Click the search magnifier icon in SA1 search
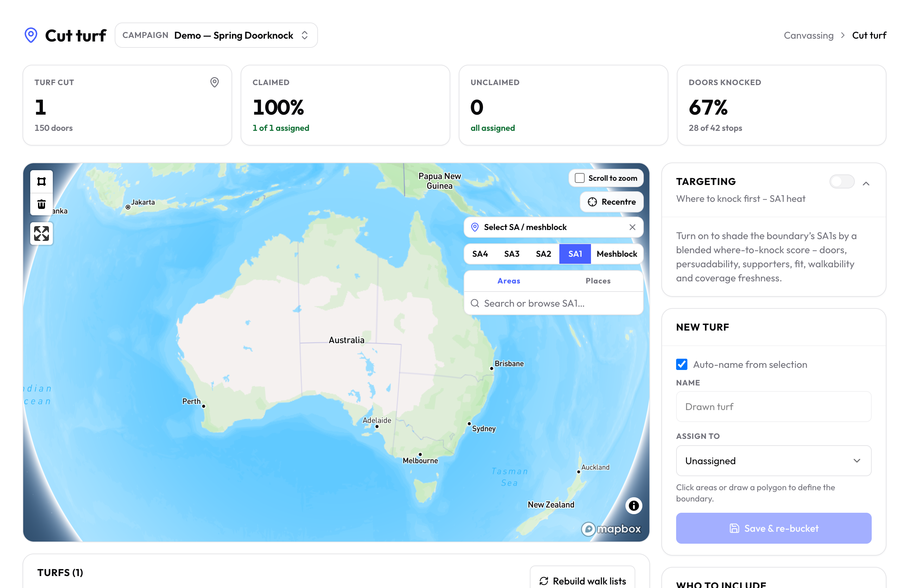Image resolution: width=909 pixels, height=588 pixels. (475, 303)
